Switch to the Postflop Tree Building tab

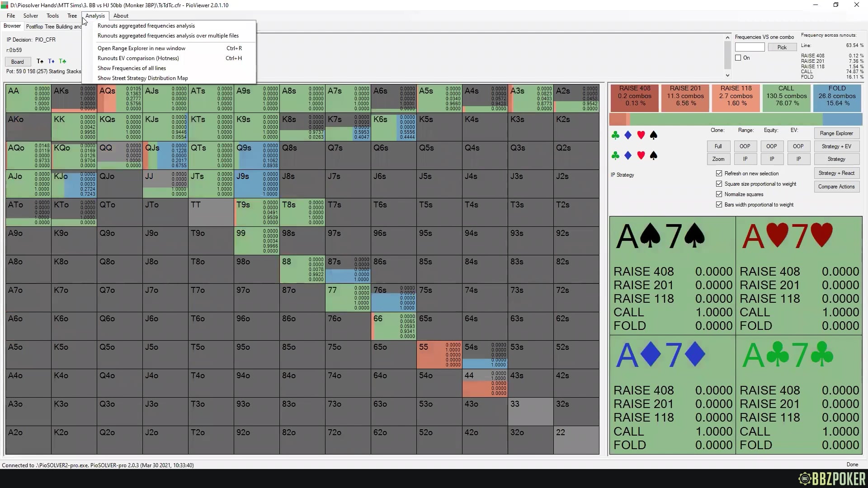point(53,27)
